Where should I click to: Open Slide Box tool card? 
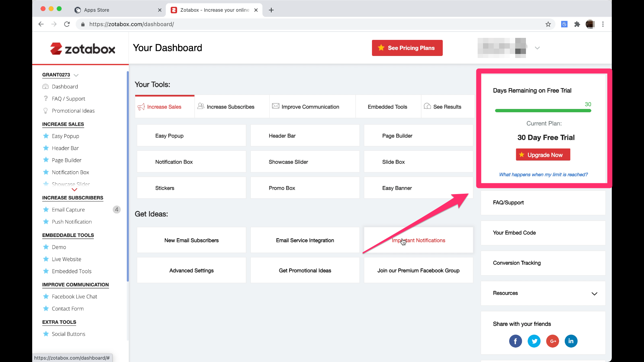pyautogui.click(x=418, y=162)
